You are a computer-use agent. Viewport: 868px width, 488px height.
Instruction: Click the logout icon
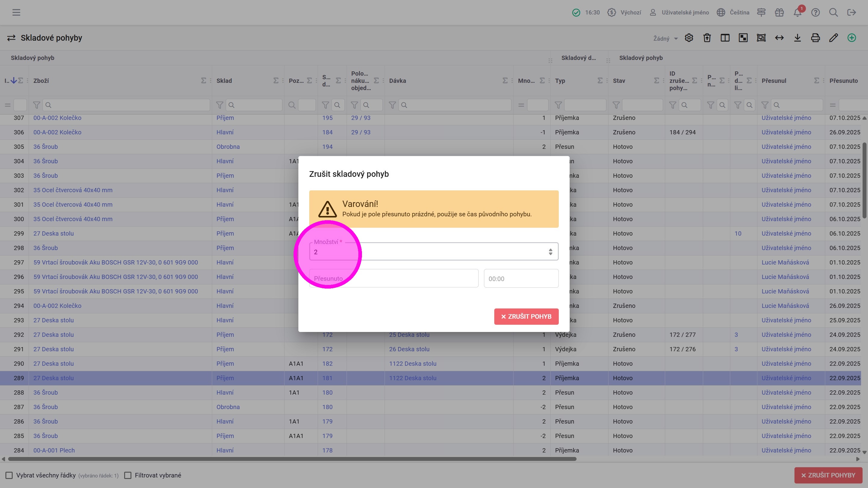pyautogui.click(x=851, y=12)
